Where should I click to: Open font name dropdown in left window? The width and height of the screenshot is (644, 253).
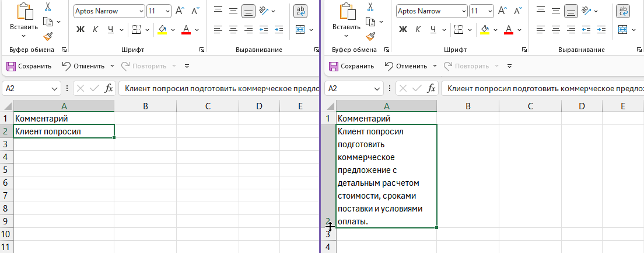pos(141,12)
